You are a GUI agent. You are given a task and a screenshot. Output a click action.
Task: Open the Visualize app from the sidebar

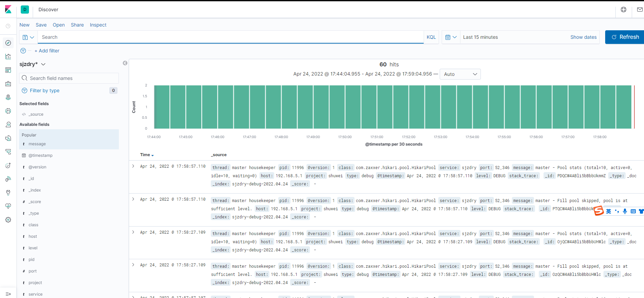click(x=8, y=56)
